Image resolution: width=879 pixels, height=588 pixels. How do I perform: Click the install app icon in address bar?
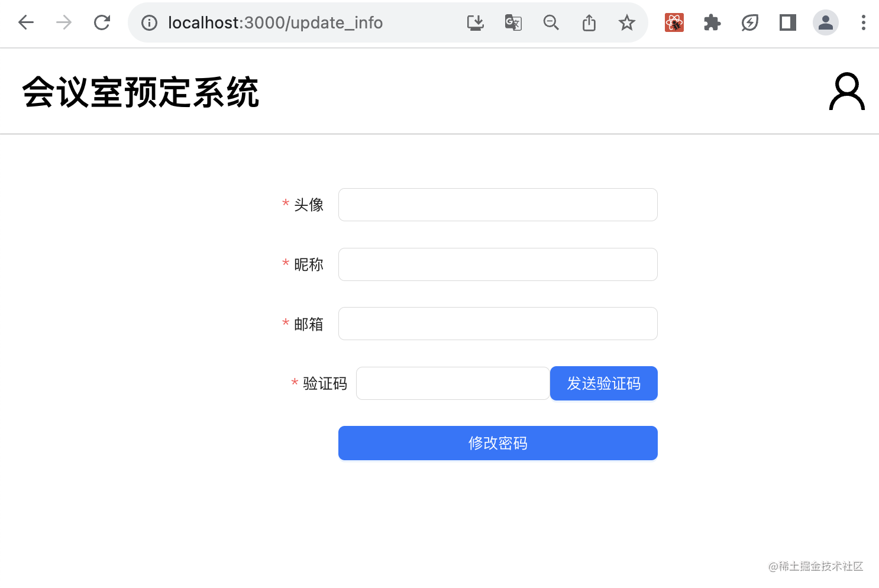476,22
